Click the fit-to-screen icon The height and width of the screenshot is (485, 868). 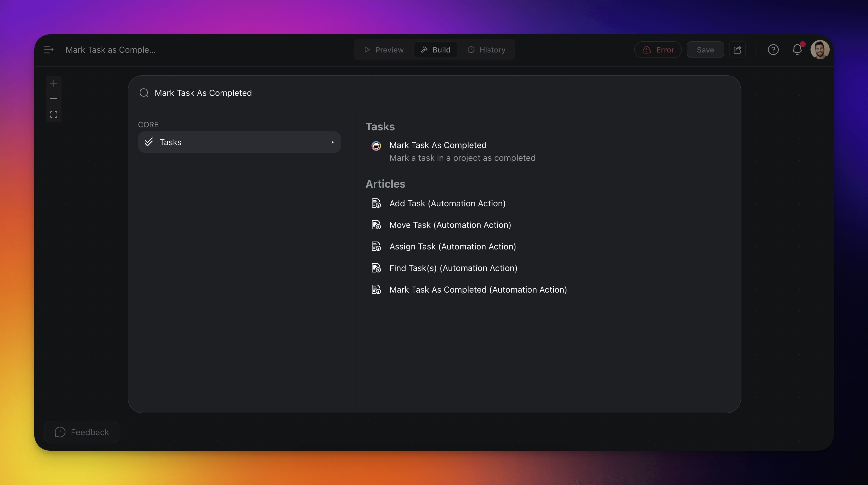(x=54, y=115)
